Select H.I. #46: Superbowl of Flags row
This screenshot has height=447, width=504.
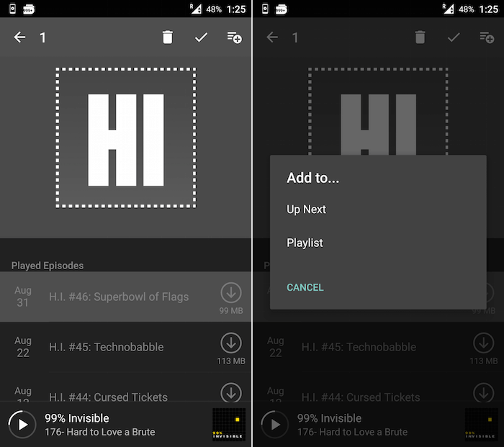click(126, 297)
